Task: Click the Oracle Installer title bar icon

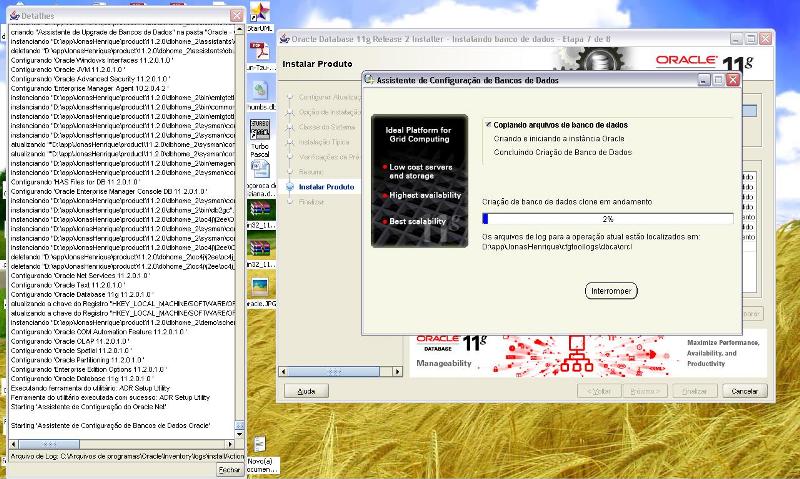Action: click(x=285, y=39)
